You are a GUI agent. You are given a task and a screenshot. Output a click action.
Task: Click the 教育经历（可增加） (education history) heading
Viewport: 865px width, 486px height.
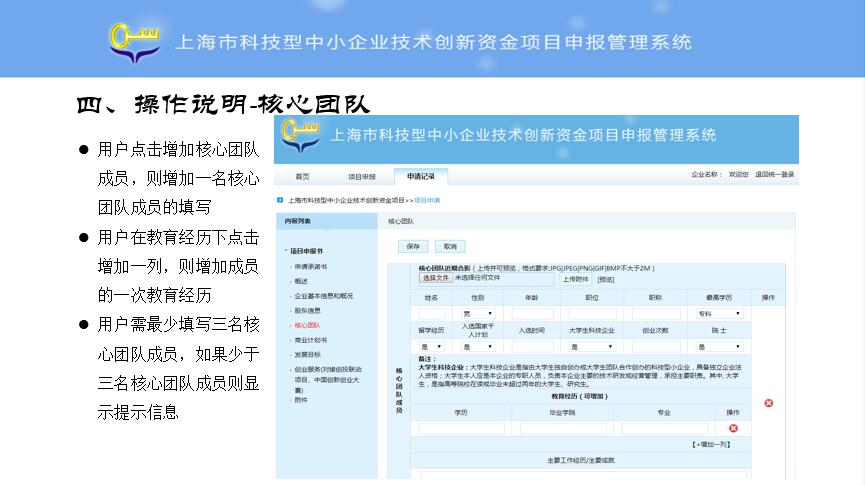click(x=579, y=397)
